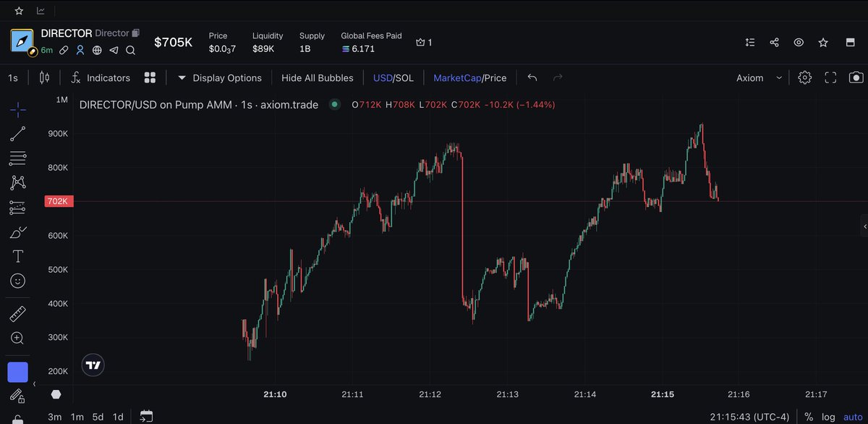Viewport: 868px width, 424px height.
Task: Open timezone menu 21:15:43 (UTC-4)
Action: coord(751,416)
